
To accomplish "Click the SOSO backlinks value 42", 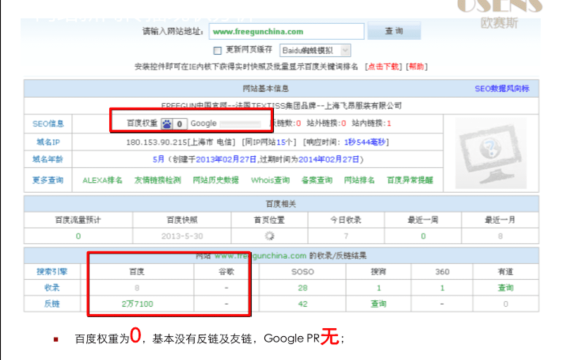I will (x=302, y=304).
